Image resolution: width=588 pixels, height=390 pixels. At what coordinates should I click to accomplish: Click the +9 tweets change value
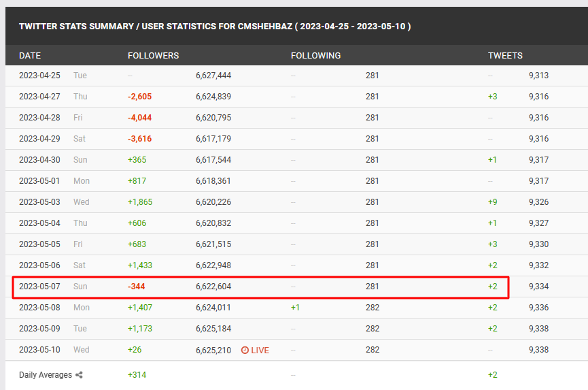coord(492,202)
